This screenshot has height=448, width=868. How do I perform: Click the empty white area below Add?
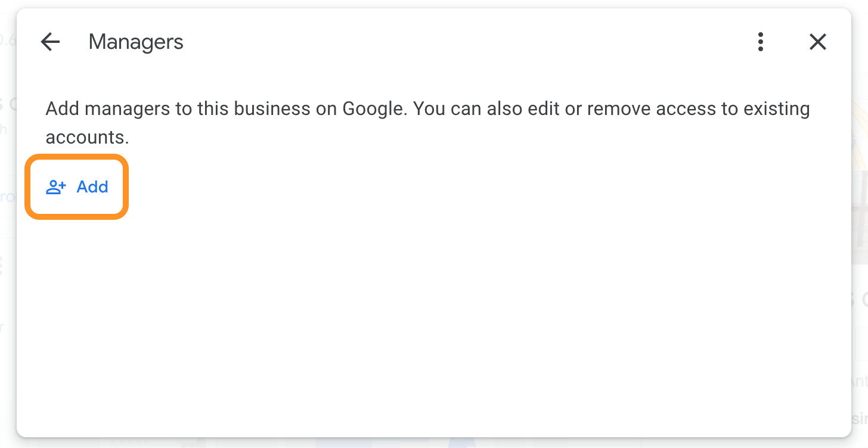pos(434,328)
